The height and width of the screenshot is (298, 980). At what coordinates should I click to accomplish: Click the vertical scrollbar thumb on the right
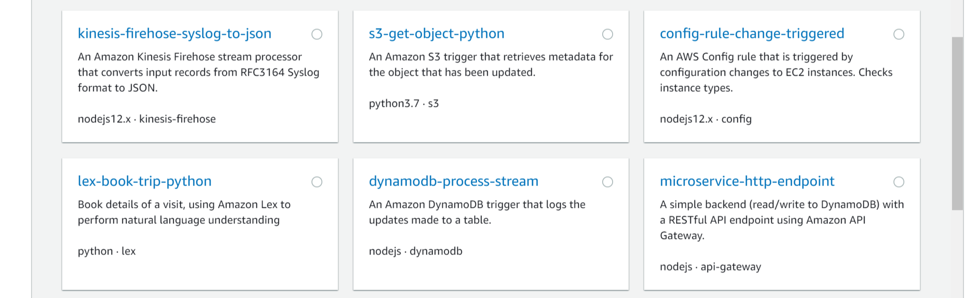(x=957, y=123)
